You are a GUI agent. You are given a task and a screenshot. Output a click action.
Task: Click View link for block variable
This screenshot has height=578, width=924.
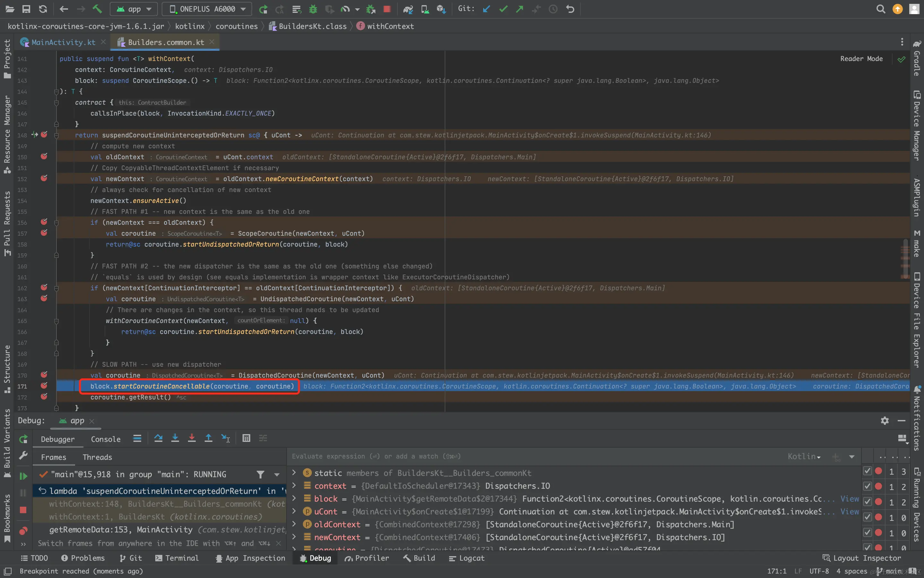click(x=850, y=498)
